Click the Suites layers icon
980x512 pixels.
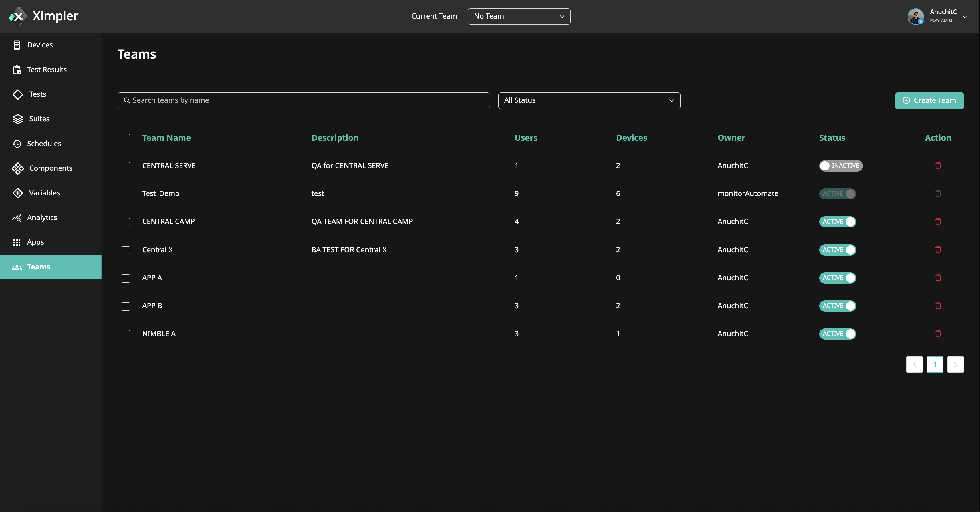[x=17, y=119]
